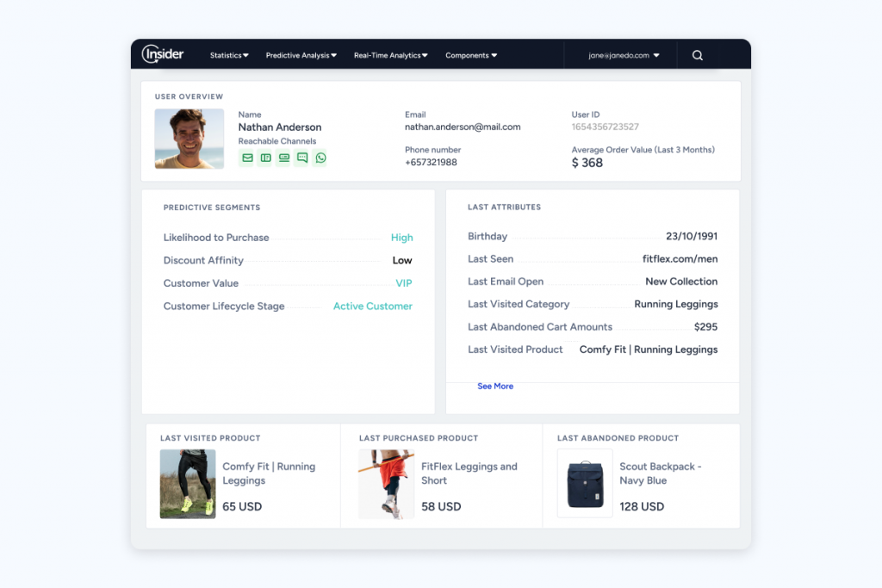Expand the Predictive Analysis menu
The height and width of the screenshot is (588, 882).
pyautogui.click(x=301, y=56)
